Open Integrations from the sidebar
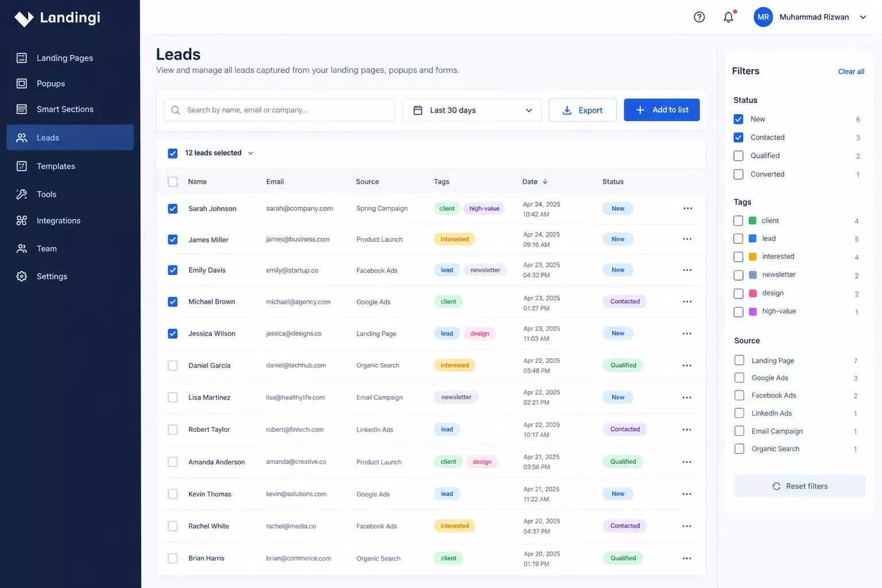This screenshot has width=882, height=588. [x=70, y=220]
